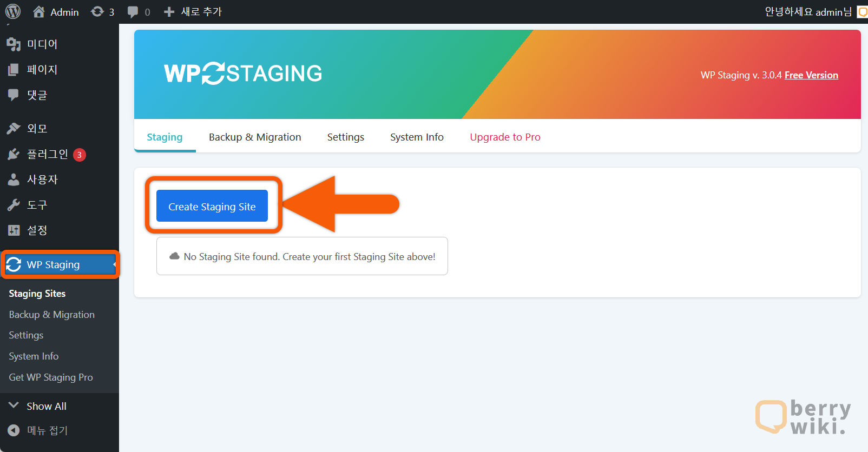Screen dimensions: 868x452
Task: Click the Create Staging Site button
Action: (212, 205)
